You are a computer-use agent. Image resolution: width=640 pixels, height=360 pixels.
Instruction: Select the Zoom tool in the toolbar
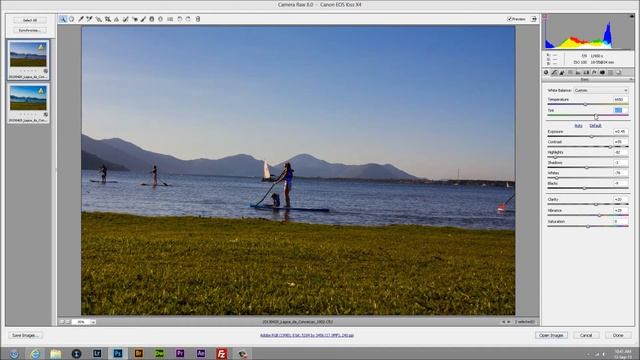point(62,19)
